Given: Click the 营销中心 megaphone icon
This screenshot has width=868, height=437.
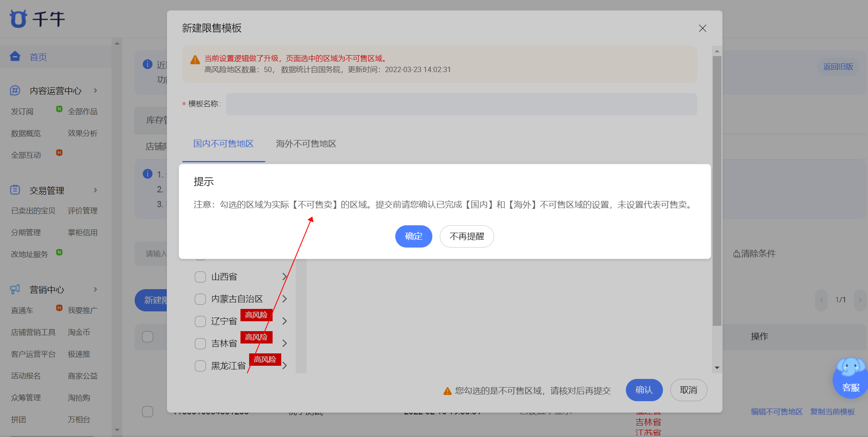Looking at the screenshot, I should 15,289.
